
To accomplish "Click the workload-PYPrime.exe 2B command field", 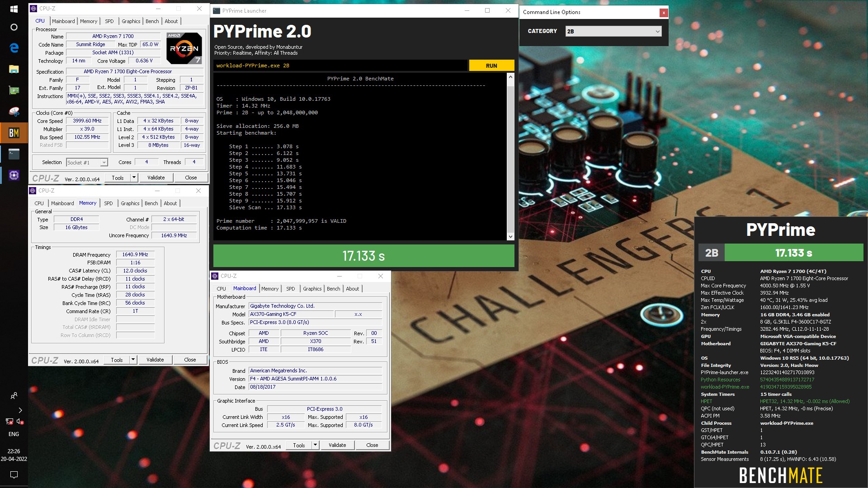I will point(340,66).
